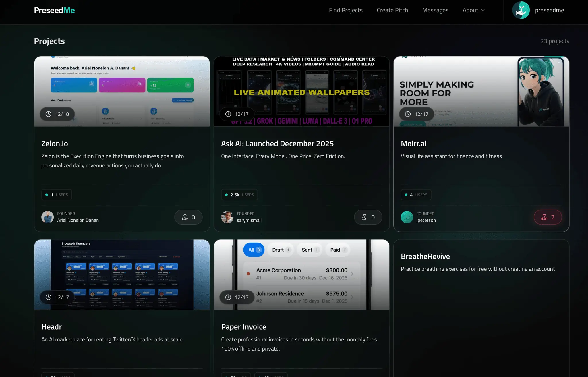Viewport: 588px width, 377px height.
Task: Open the PreseedMe home logo
Action: point(54,10)
